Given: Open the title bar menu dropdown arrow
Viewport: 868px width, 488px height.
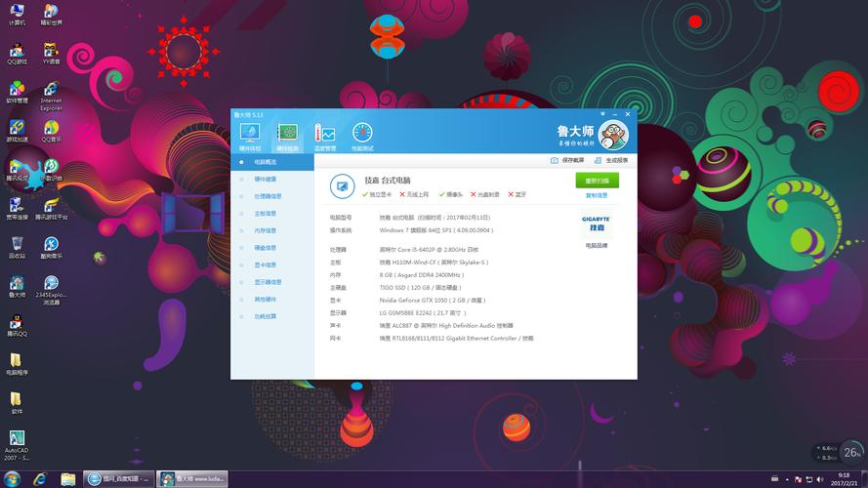Looking at the screenshot, I should (x=602, y=114).
